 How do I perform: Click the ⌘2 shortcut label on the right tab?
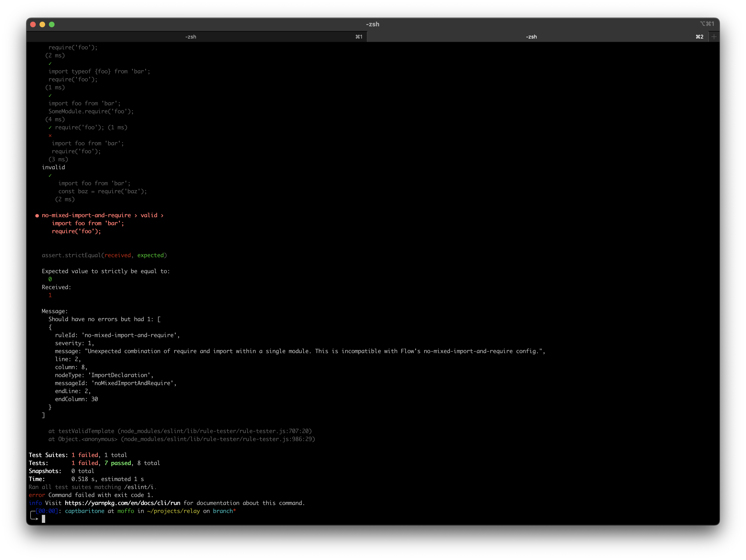point(700,37)
